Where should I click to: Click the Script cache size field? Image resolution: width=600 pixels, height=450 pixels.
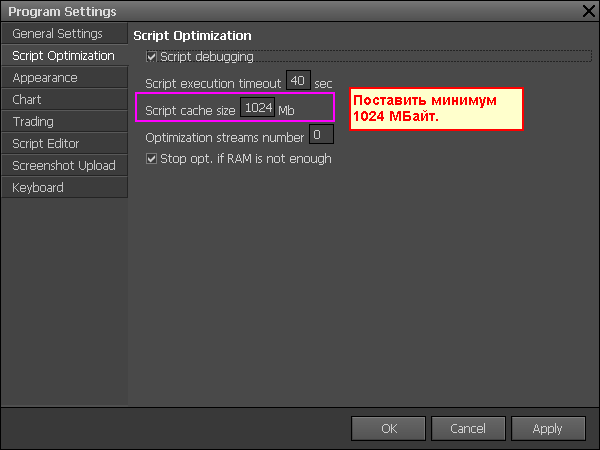(x=258, y=107)
